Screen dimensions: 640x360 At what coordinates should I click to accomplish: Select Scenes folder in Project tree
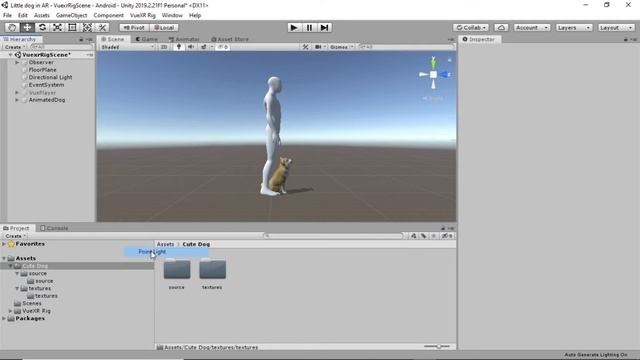click(x=32, y=303)
